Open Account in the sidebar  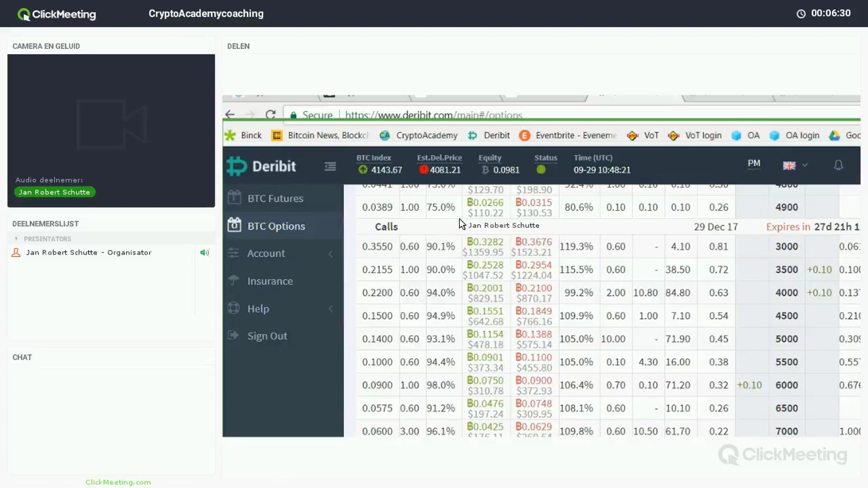tap(283, 253)
